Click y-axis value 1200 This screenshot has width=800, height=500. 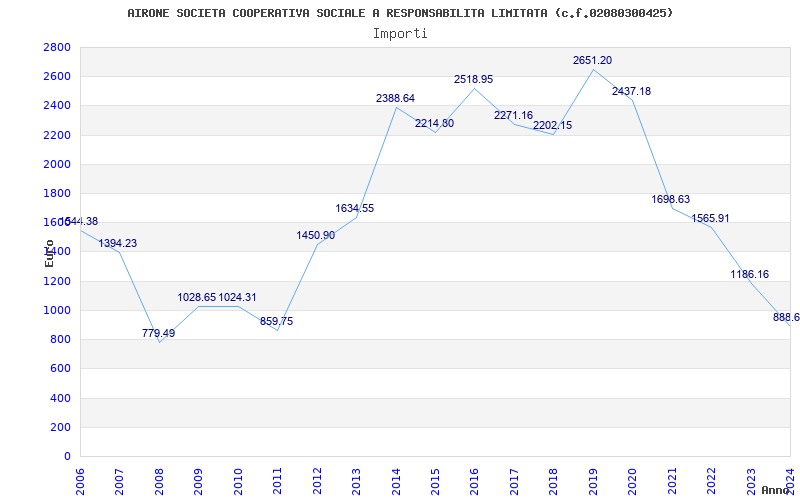coord(57,281)
